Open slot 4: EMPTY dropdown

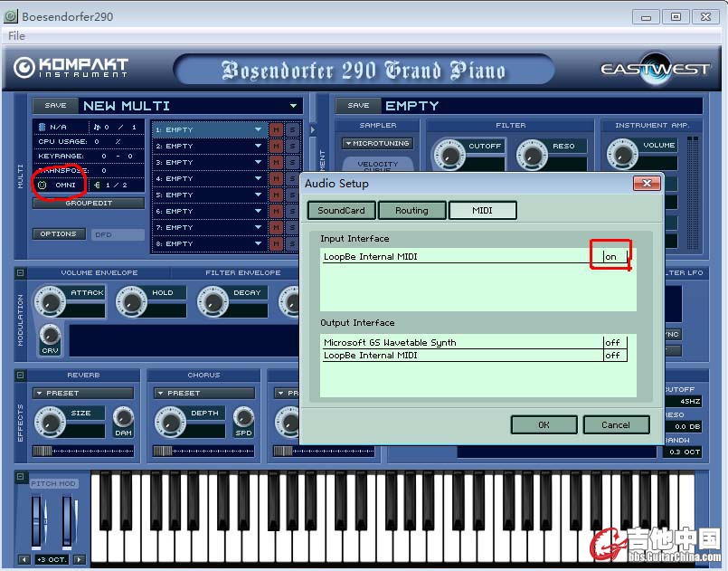point(258,178)
